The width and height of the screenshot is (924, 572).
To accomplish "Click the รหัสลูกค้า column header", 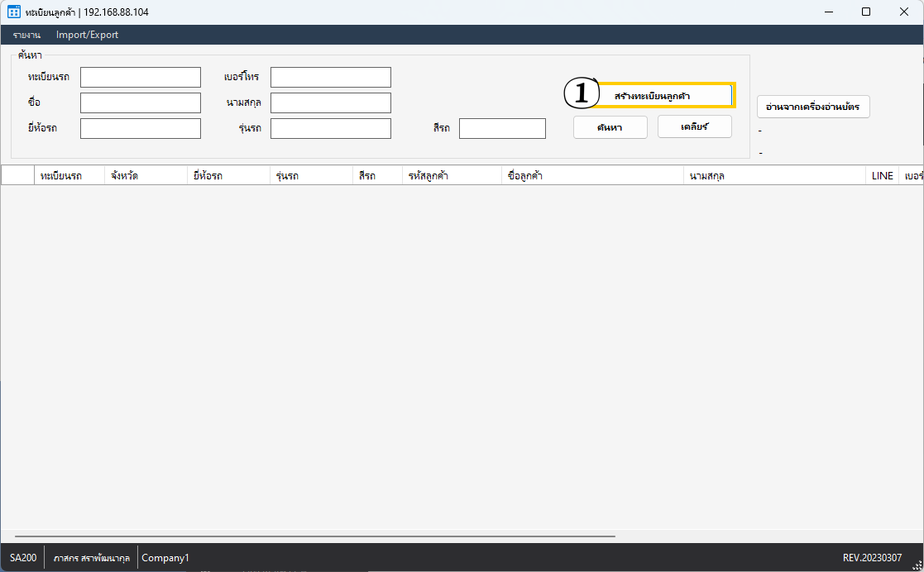I will (x=451, y=176).
